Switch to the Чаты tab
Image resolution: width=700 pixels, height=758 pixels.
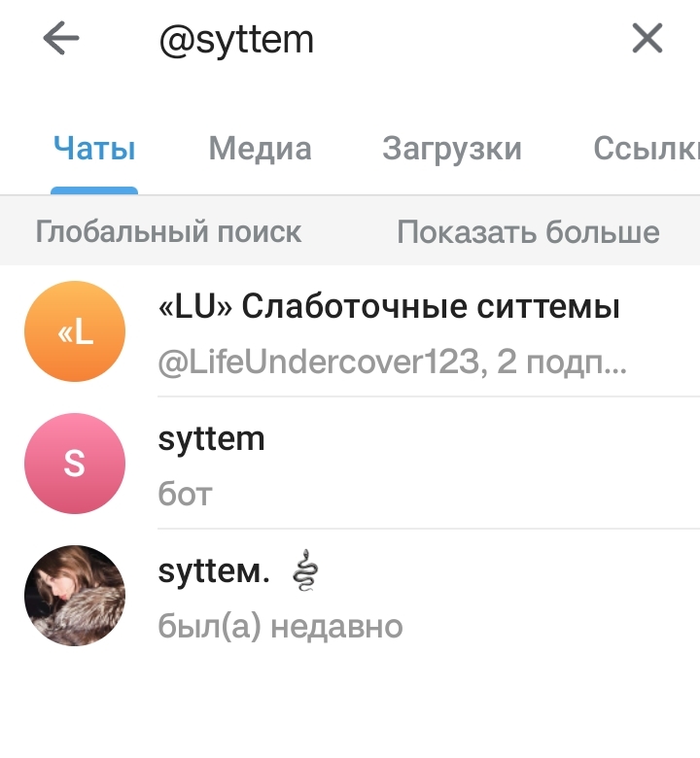tap(94, 148)
